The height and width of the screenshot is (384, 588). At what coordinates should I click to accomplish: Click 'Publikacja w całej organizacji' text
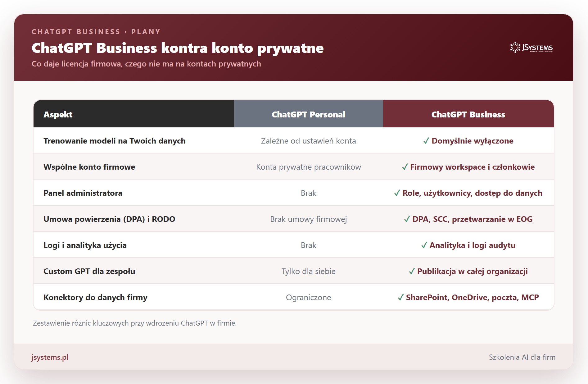[473, 271]
